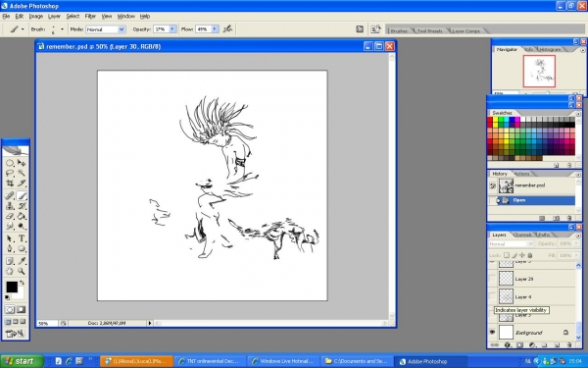The width and height of the screenshot is (588, 368).
Task: Open the brush Mode dropdown
Action: point(106,29)
